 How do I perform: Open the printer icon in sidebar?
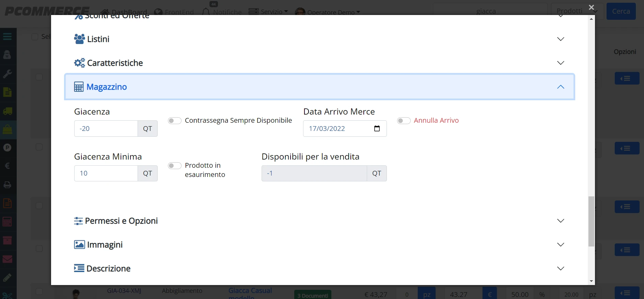pyautogui.click(x=7, y=185)
